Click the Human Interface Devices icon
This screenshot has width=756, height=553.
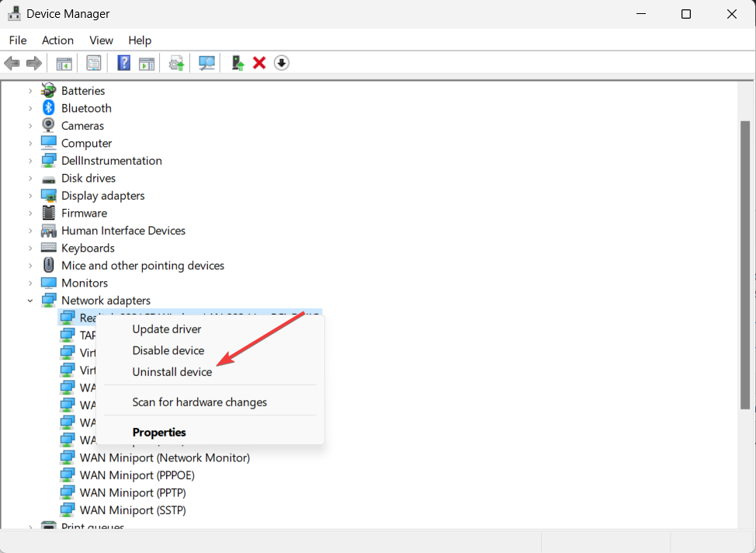(x=48, y=231)
